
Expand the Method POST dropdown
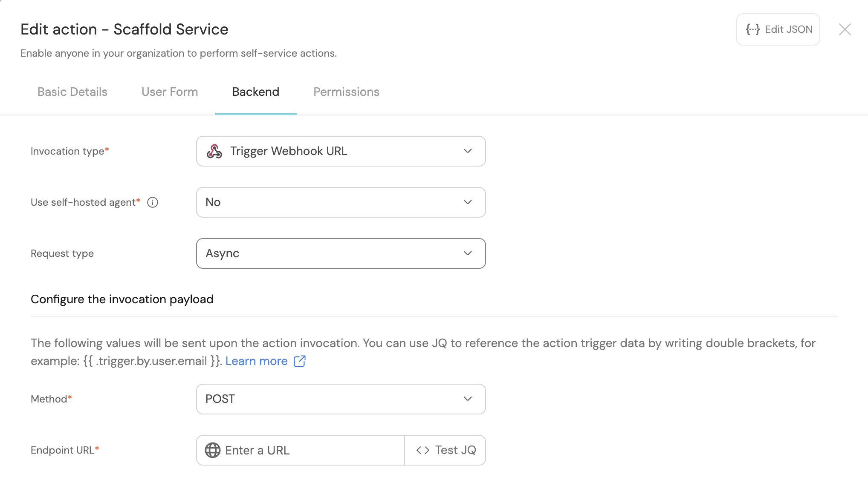point(340,399)
